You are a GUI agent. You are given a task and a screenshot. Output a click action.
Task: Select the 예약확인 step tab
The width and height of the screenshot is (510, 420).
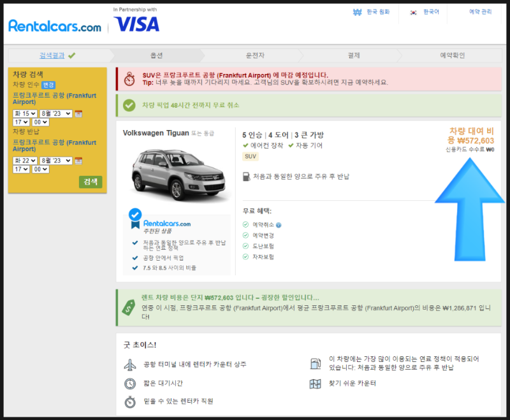coord(452,55)
